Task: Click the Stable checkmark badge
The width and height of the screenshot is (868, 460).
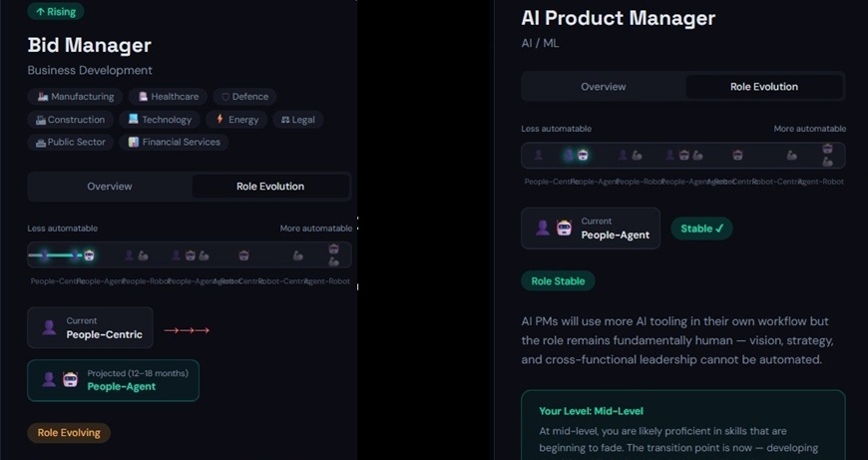Action: coord(701,229)
